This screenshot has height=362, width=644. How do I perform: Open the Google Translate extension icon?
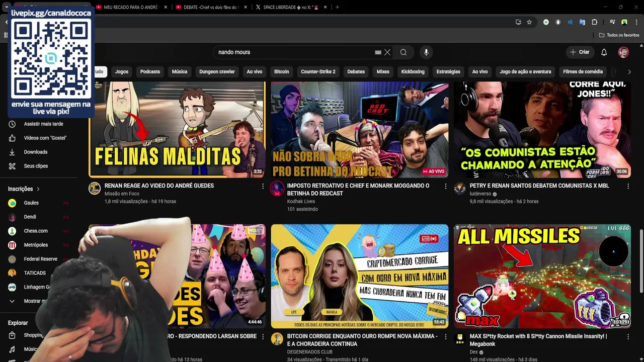[x=582, y=22]
